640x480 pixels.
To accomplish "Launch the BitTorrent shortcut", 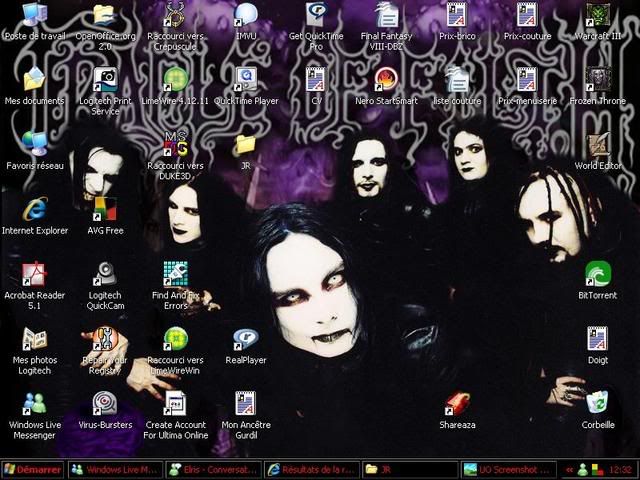I will (x=598, y=274).
